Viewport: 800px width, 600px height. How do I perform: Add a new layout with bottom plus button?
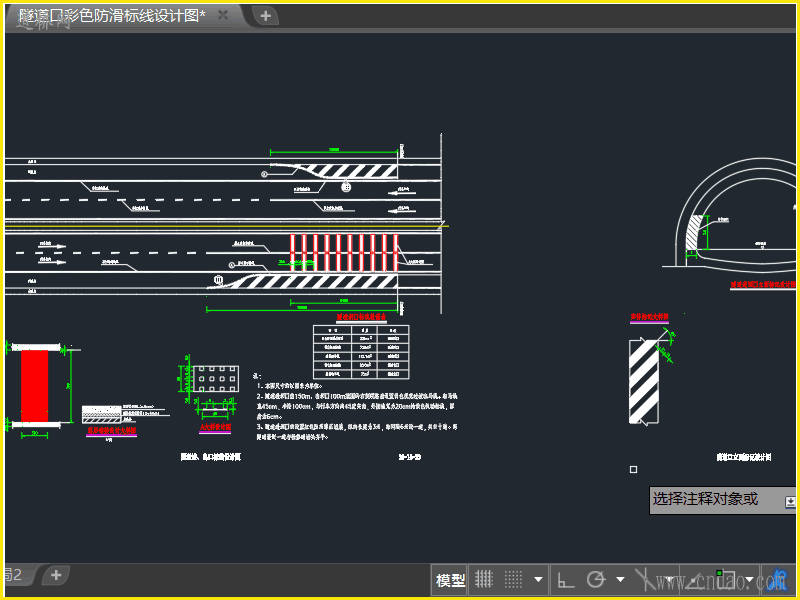tap(57, 574)
